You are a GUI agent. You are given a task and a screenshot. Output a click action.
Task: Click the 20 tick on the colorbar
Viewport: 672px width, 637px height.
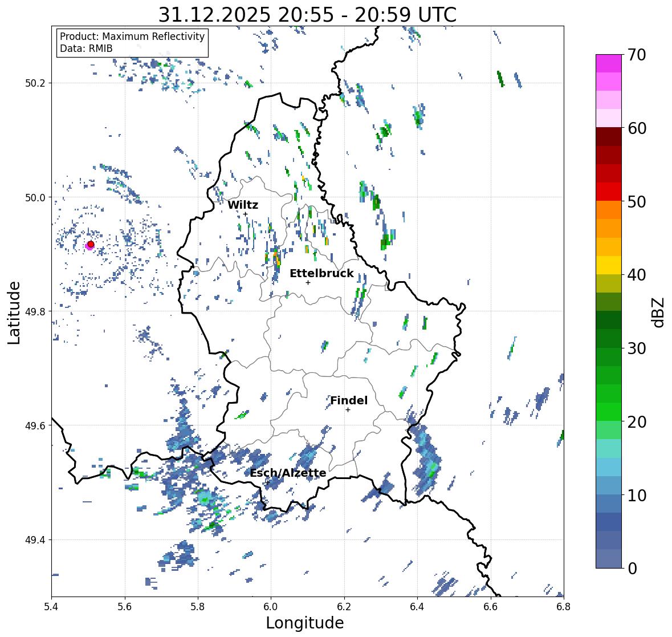pyautogui.click(x=637, y=422)
